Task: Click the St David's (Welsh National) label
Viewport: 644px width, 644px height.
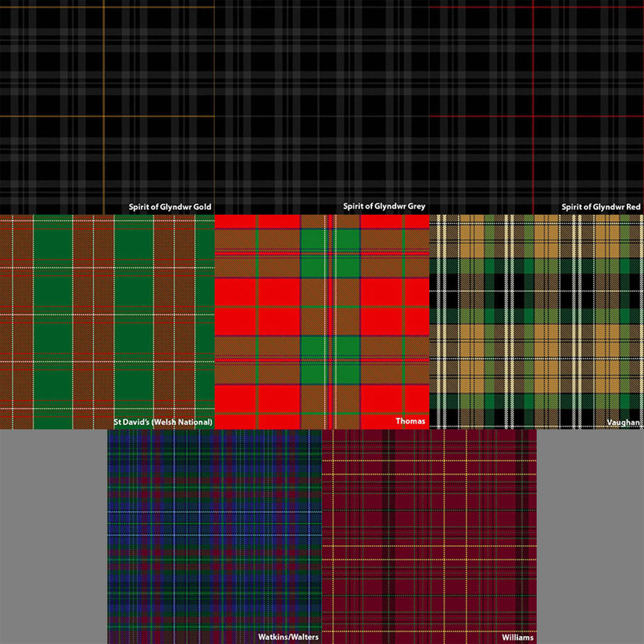Action: (x=163, y=422)
